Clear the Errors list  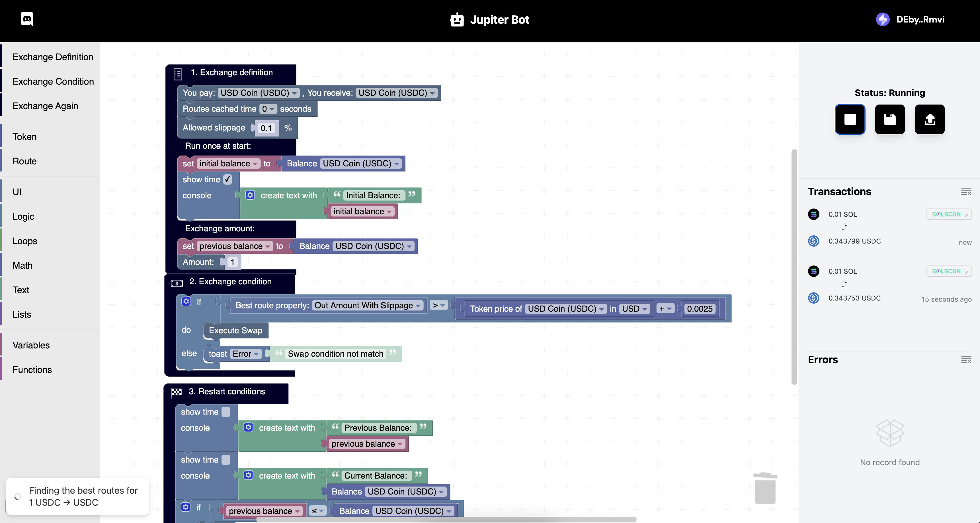coord(966,360)
